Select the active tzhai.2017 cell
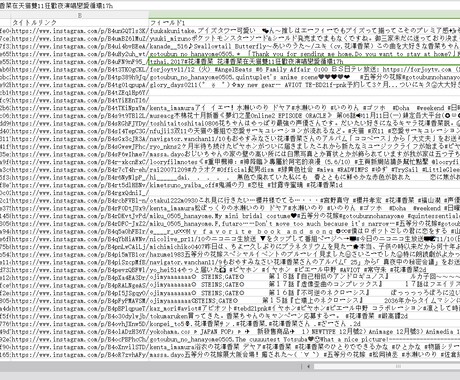This screenshot has width=460, height=380. coord(304,62)
